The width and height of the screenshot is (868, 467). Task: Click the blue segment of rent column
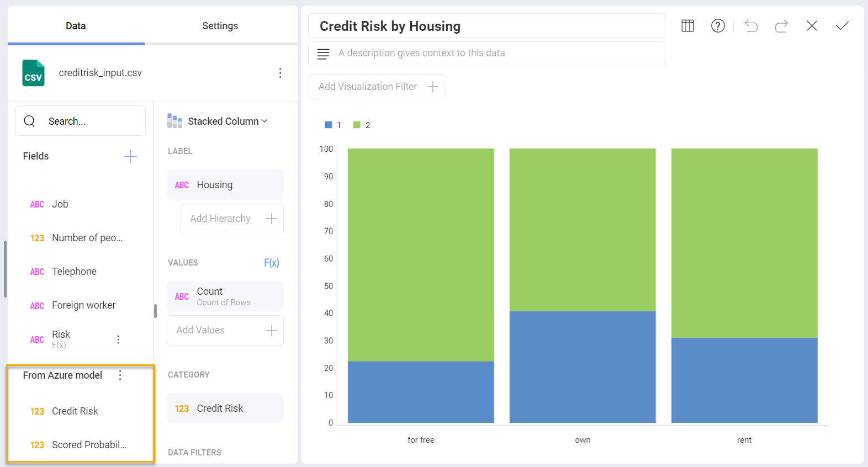pyautogui.click(x=744, y=380)
